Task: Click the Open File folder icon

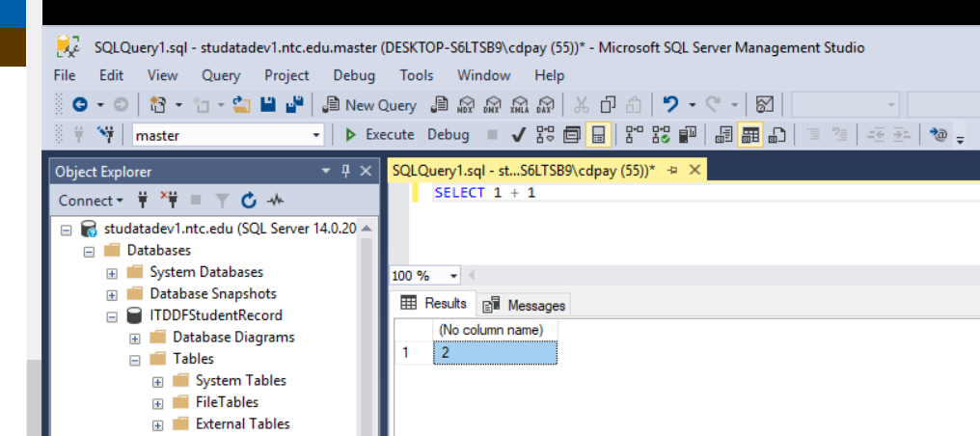Action: [241, 105]
